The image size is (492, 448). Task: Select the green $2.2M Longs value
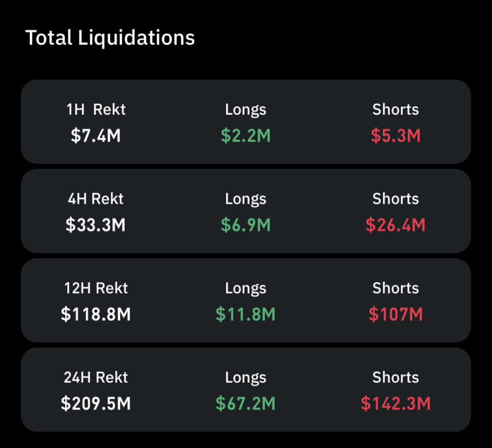tap(246, 135)
